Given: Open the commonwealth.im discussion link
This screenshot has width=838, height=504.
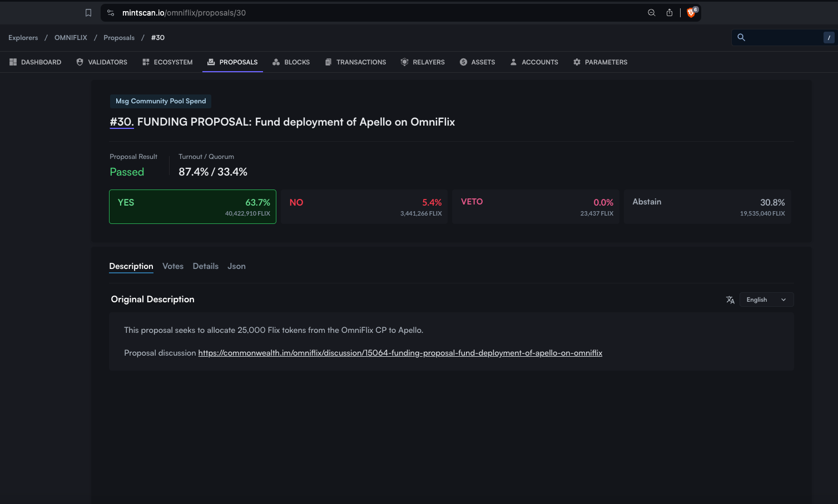Looking at the screenshot, I should coord(400,353).
